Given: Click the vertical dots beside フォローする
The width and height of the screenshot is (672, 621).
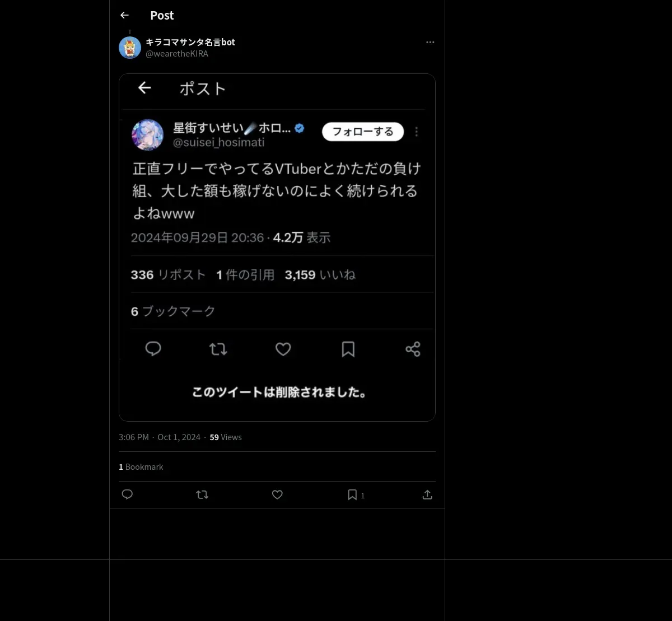Looking at the screenshot, I should (416, 132).
